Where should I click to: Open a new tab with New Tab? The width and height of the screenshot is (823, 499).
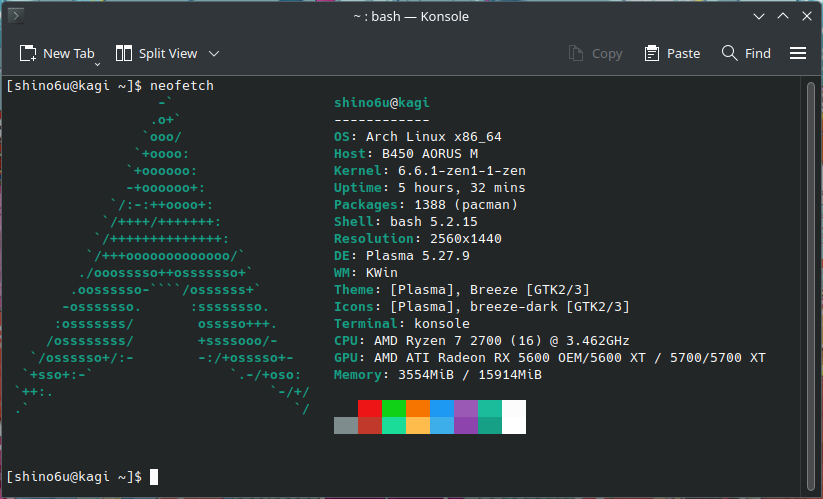(x=57, y=54)
